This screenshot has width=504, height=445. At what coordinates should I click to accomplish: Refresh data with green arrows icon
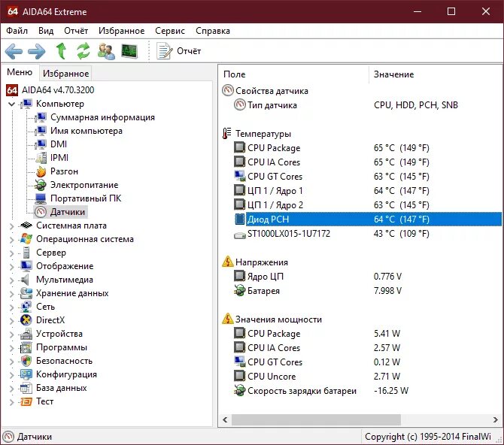pyautogui.click(x=83, y=51)
